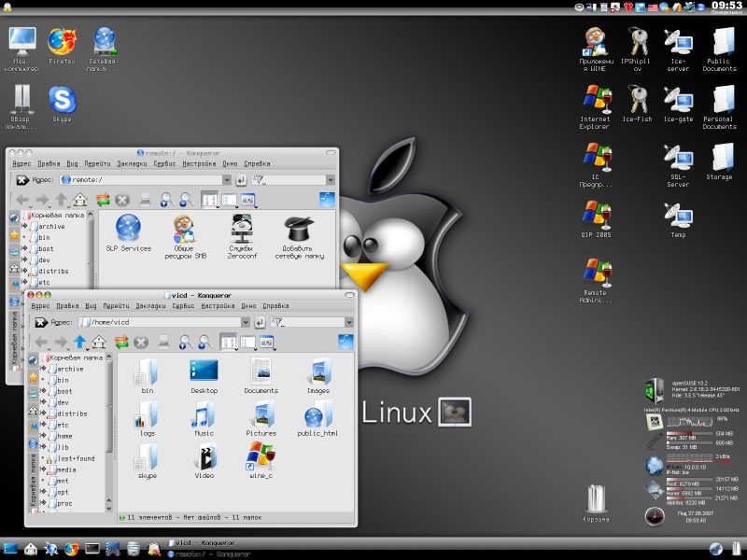This screenshot has height=560, width=747.
Task: Open filter dropdown arrow in vicd window
Action: coord(349,322)
